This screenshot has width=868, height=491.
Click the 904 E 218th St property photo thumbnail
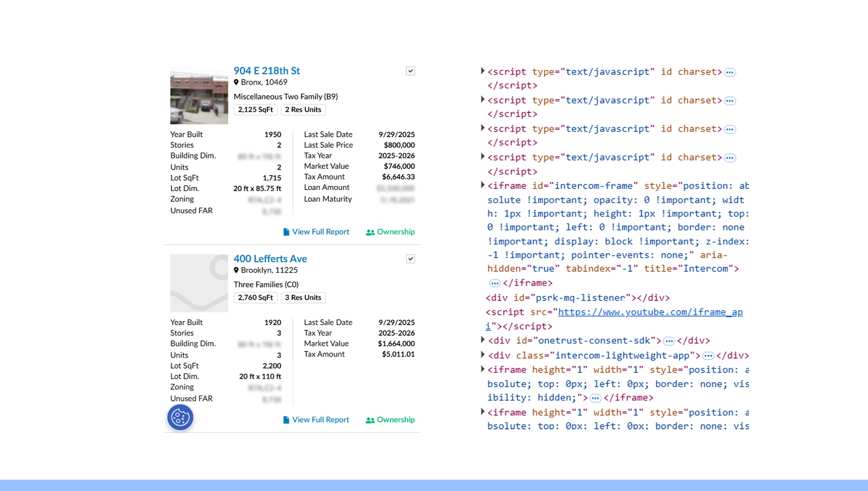[199, 96]
